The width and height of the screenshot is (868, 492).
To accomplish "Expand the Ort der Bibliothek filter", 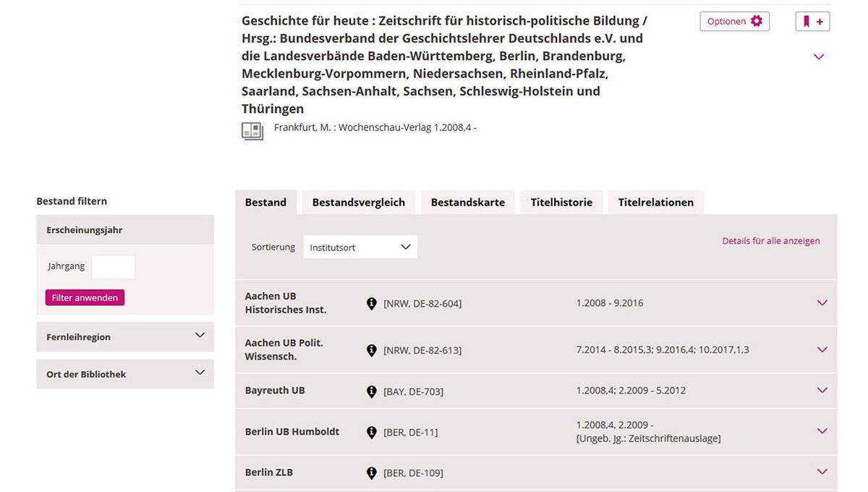I will point(125,374).
